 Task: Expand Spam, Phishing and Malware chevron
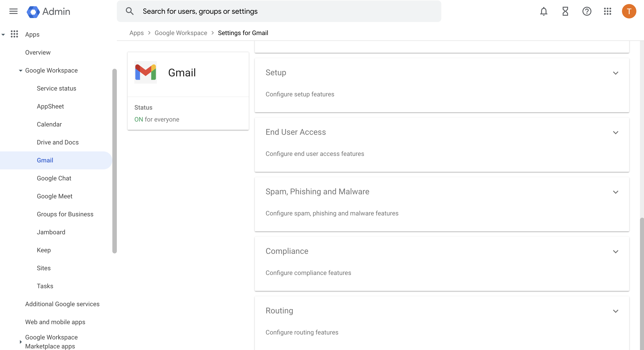615,192
